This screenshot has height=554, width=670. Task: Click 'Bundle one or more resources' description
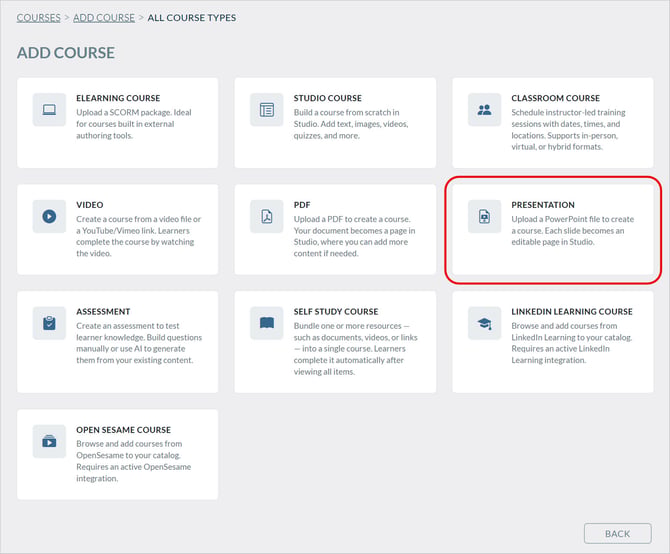pyautogui.click(x=356, y=349)
